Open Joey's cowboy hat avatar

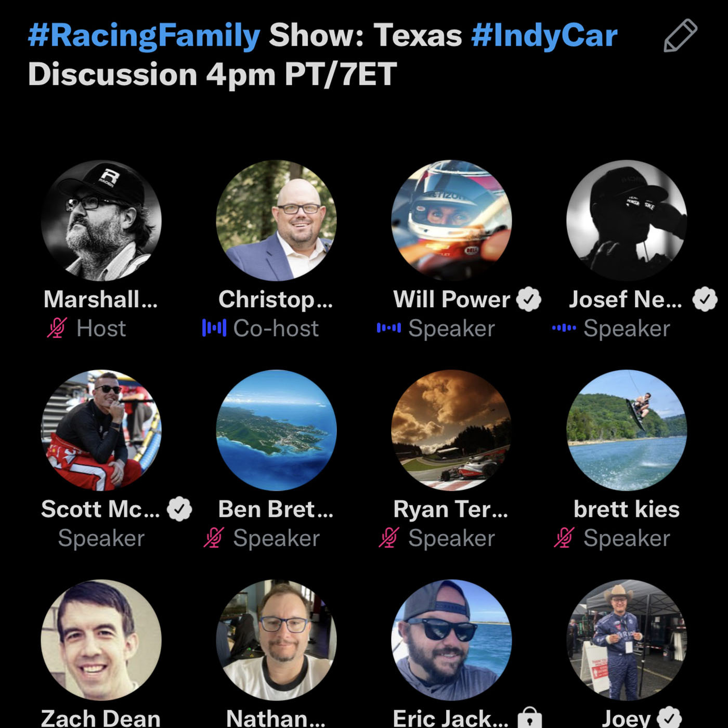[627, 640]
